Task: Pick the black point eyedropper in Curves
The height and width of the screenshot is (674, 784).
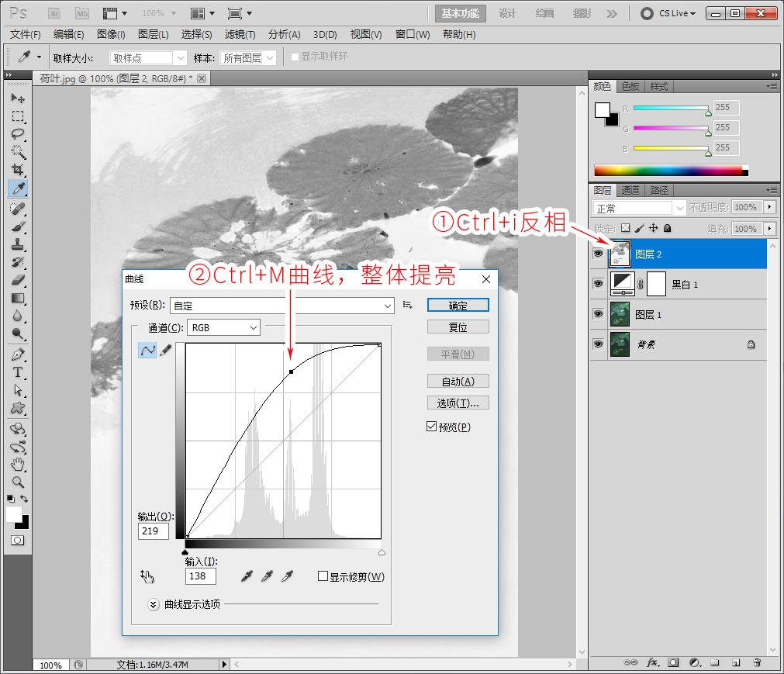Action: [247, 576]
